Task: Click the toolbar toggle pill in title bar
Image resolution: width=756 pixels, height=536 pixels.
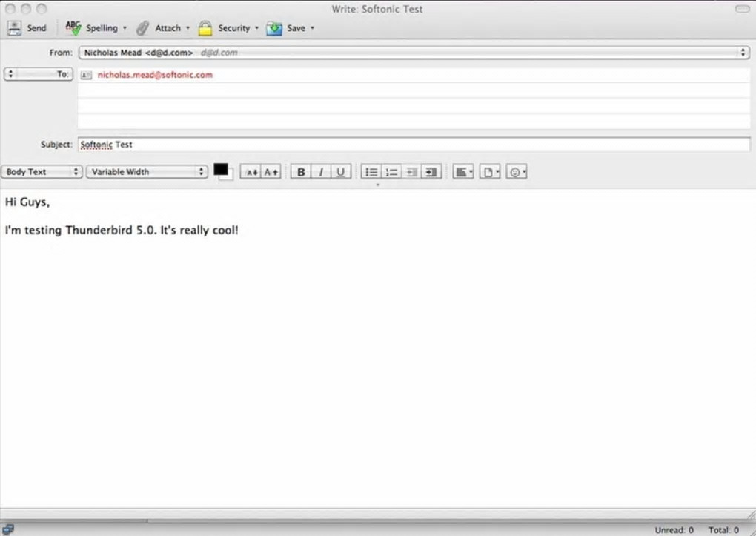Action: coord(742,9)
